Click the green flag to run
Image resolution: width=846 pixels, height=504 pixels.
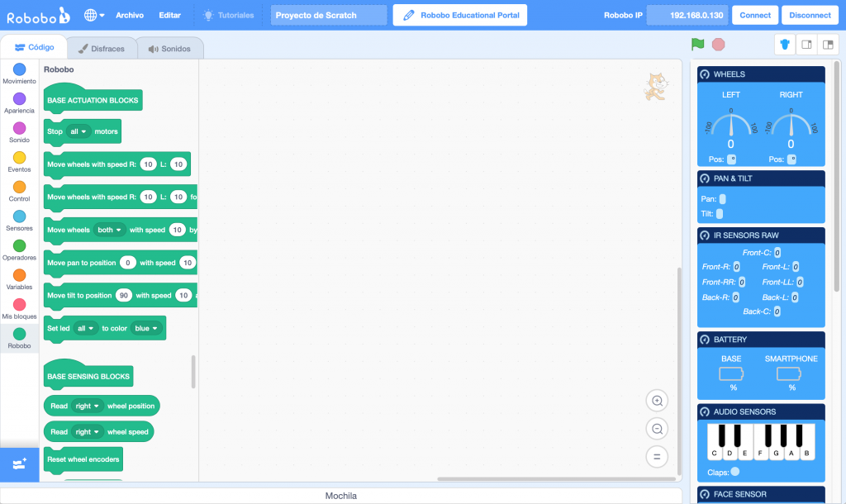[x=698, y=45]
